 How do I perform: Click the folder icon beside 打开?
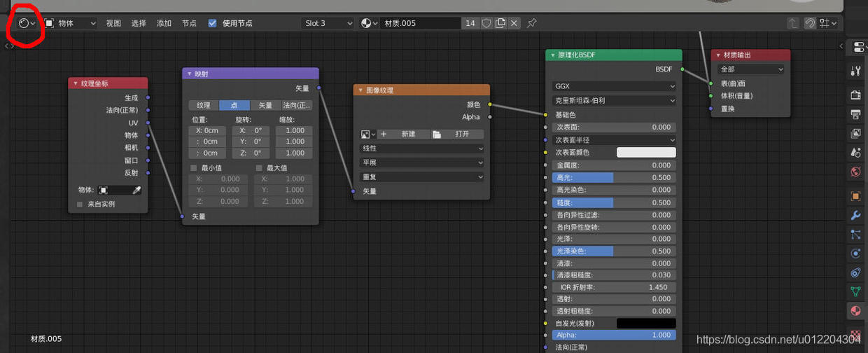[x=437, y=134]
